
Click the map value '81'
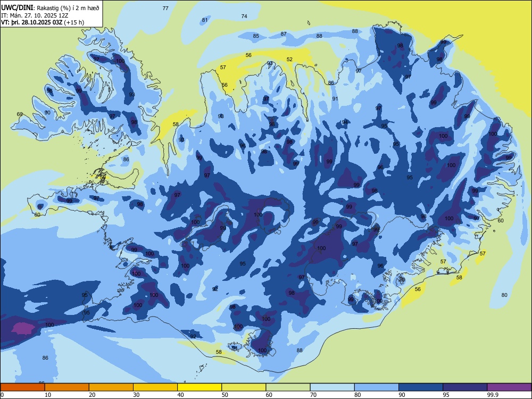(205, 20)
